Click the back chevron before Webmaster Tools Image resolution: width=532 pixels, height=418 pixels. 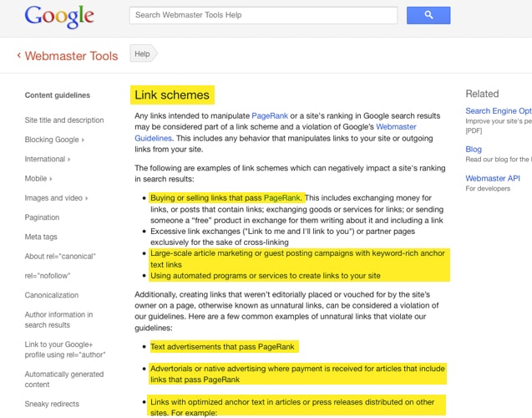19,55
